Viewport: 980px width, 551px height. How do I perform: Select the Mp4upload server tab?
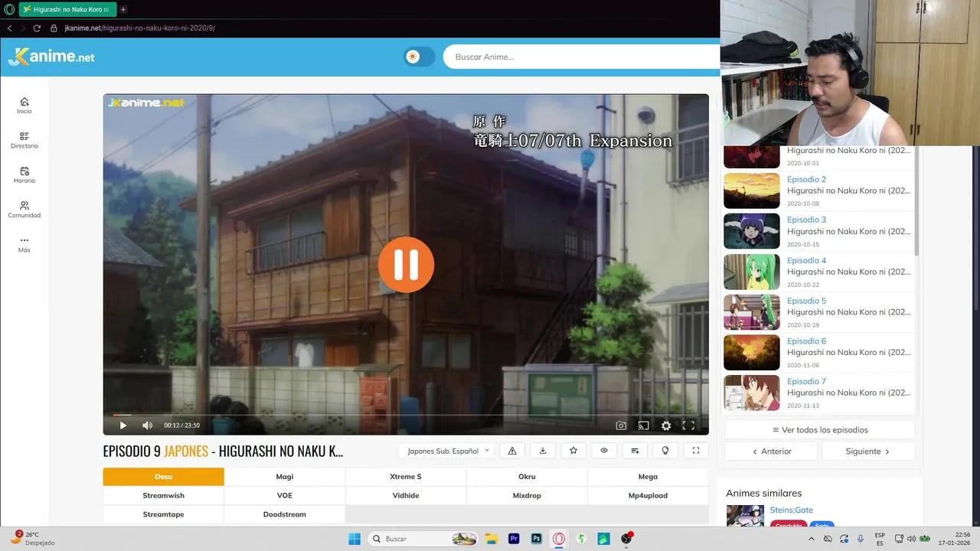tap(648, 495)
